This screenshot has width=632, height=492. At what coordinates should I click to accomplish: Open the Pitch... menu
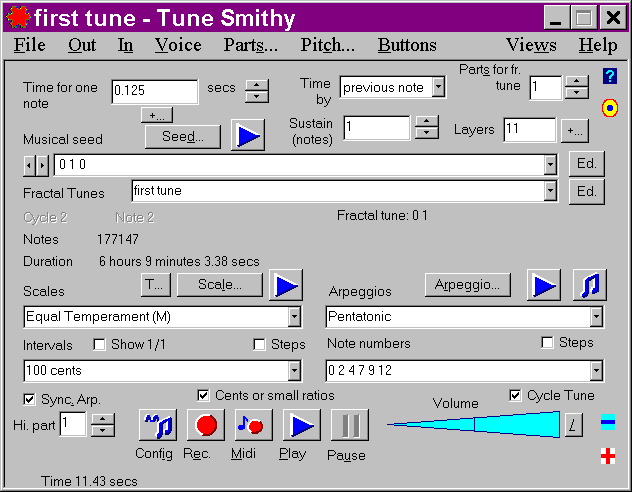[x=328, y=45]
